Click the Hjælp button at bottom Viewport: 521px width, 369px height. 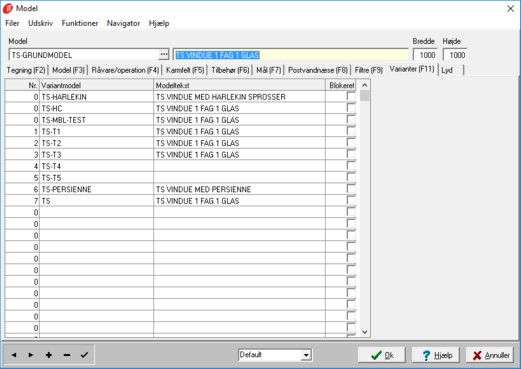[436, 355]
